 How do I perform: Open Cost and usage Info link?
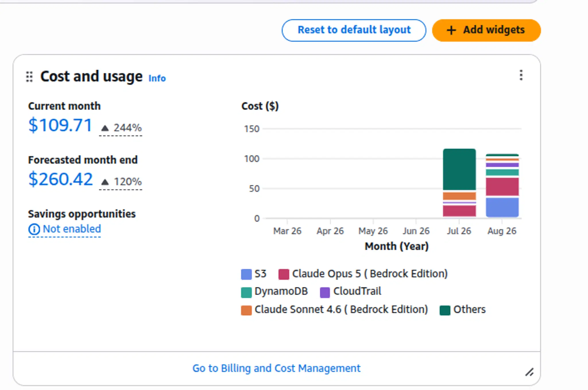(157, 78)
